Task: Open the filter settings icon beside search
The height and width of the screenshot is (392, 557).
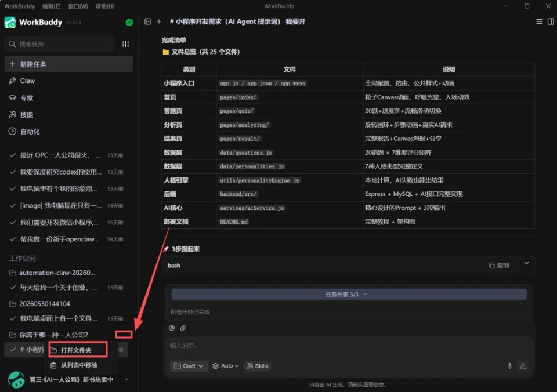Action: (126, 44)
